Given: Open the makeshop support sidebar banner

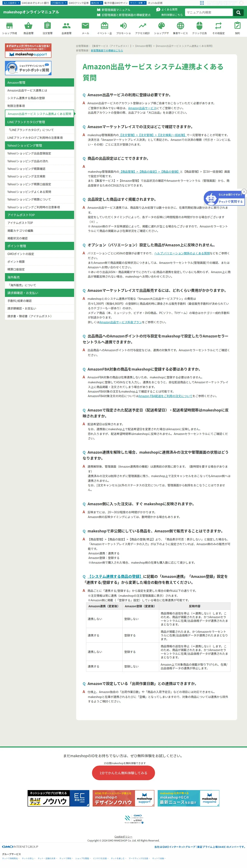Looking at the screenshot, I should (28, 51).
